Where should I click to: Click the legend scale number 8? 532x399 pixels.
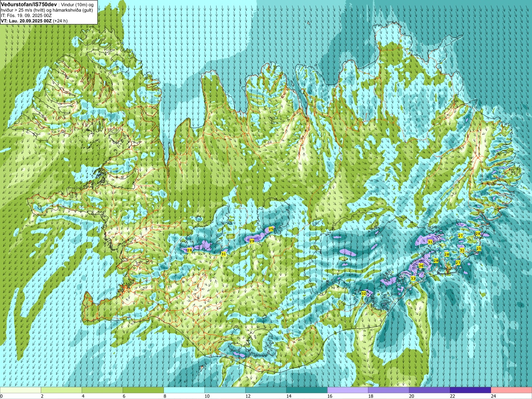pyautogui.click(x=165, y=396)
